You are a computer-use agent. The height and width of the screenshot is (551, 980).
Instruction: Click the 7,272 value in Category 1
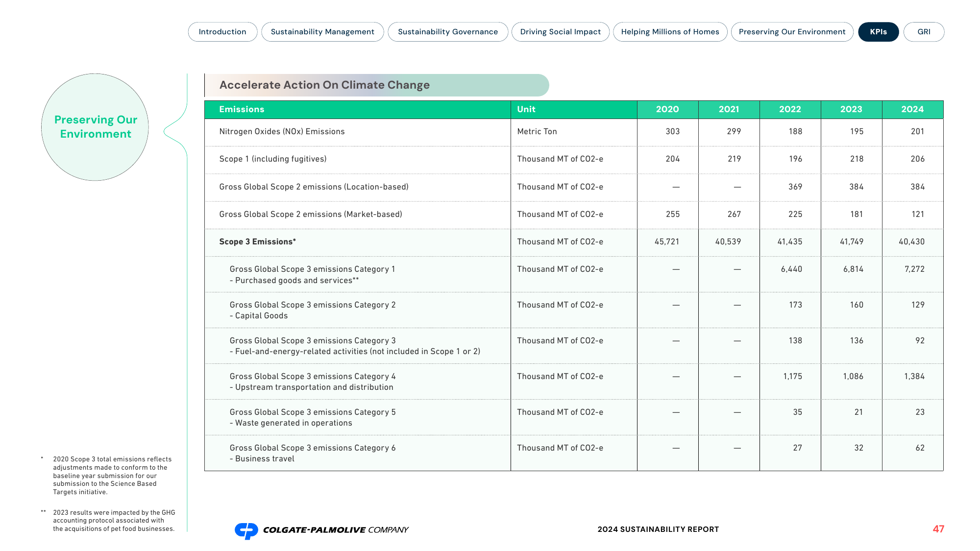tap(914, 269)
